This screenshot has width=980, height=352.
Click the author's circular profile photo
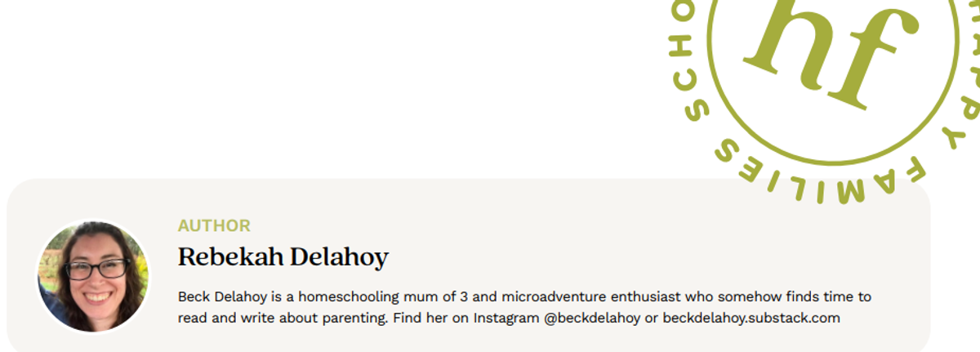94,277
